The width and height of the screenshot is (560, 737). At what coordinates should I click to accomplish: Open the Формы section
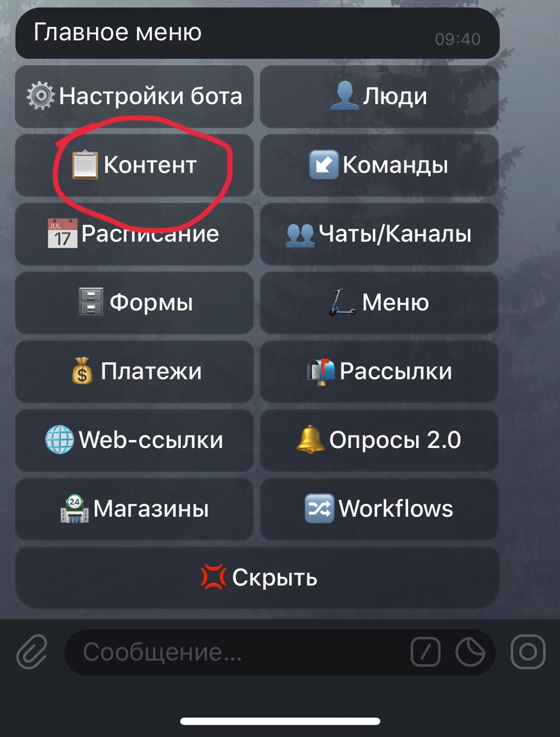(x=134, y=303)
